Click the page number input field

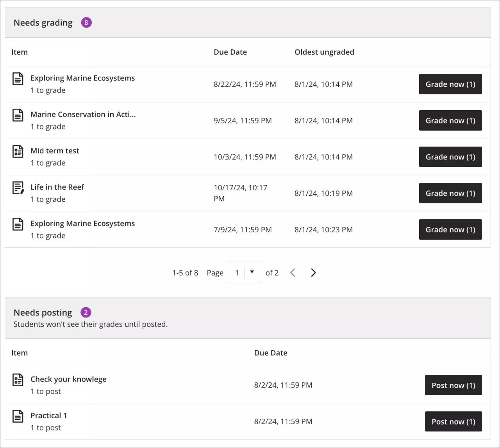[237, 272]
